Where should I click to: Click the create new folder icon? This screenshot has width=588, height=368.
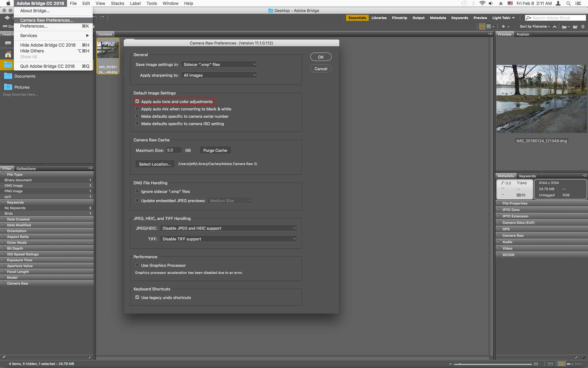[575, 27]
